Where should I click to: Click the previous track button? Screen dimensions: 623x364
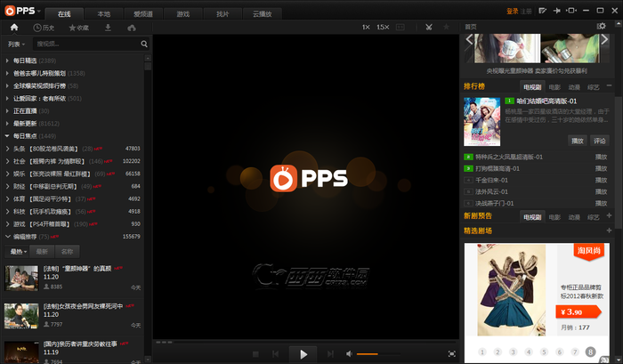[275, 353]
